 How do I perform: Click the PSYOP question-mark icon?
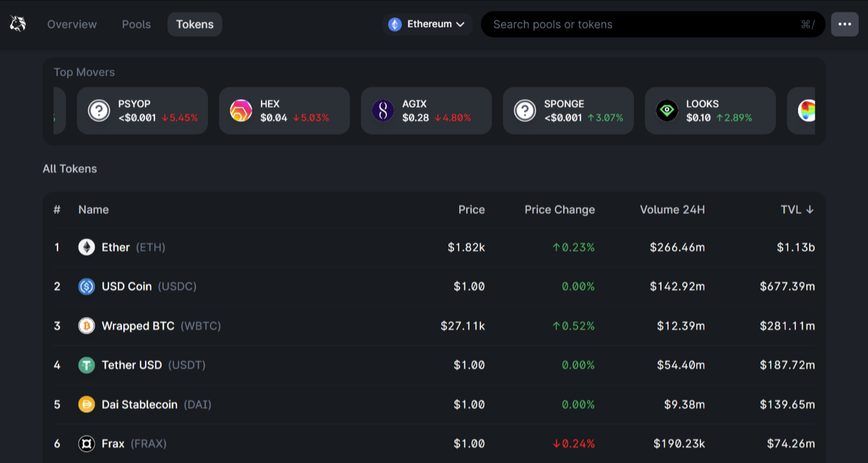click(99, 110)
